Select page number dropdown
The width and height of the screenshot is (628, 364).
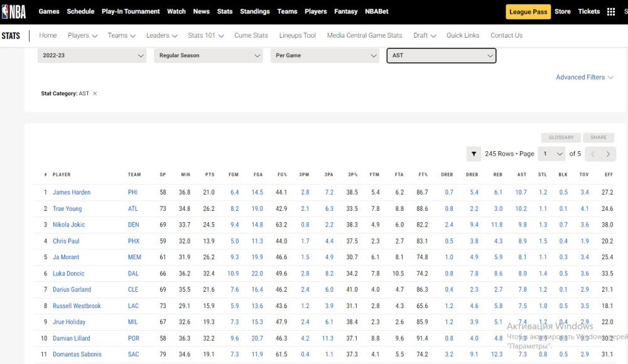551,154
